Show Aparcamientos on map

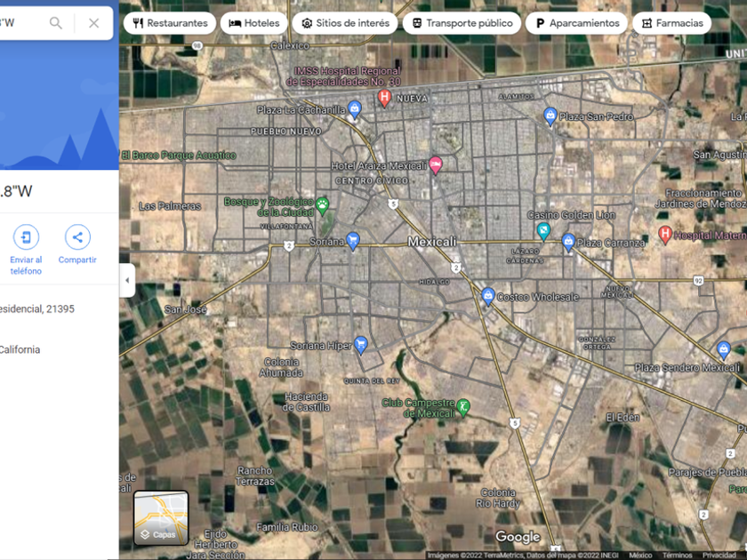click(576, 23)
